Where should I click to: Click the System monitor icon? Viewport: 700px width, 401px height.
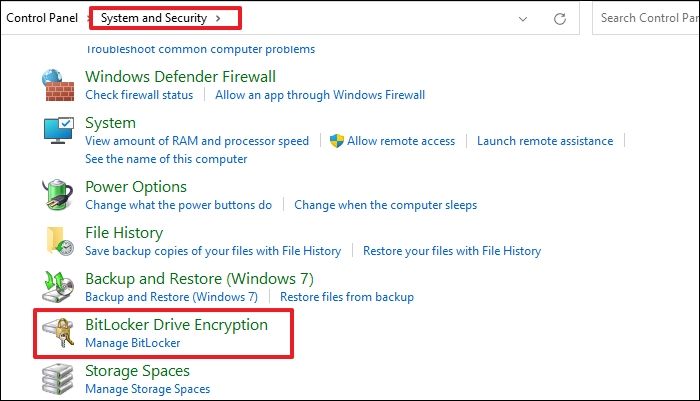pos(59,132)
